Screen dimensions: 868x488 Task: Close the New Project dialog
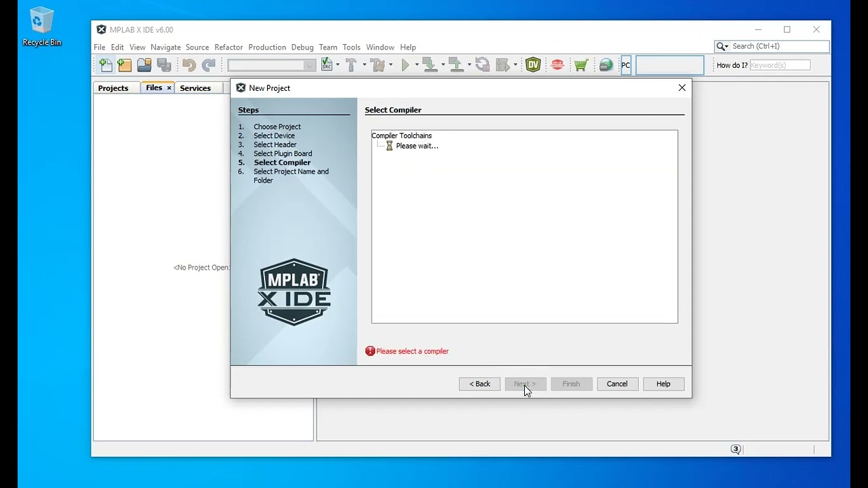(x=682, y=87)
